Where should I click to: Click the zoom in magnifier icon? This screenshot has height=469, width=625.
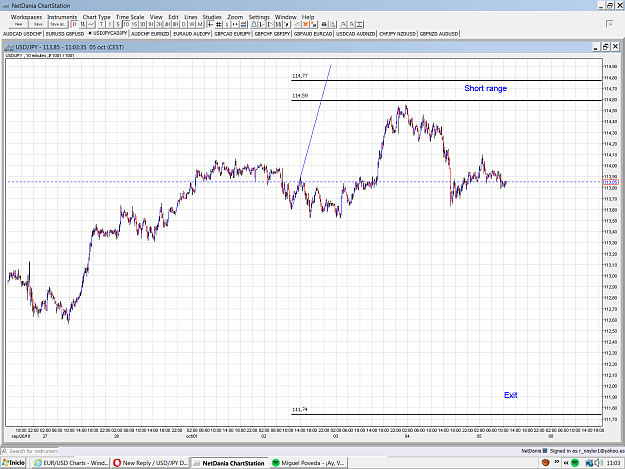click(x=343, y=24)
